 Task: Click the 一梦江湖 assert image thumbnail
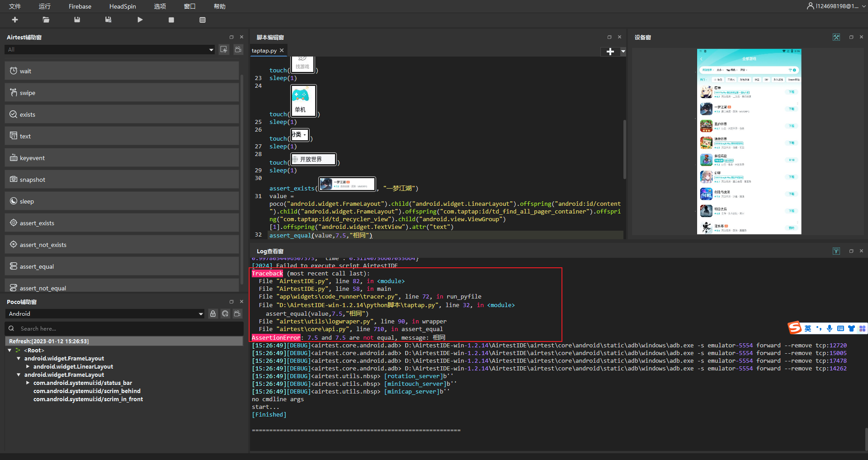pyautogui.click(x=347, y=184)
